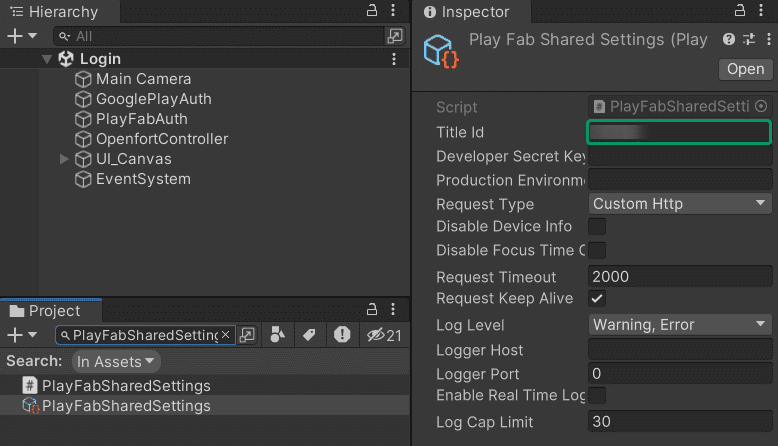Open Hierarchy search in new window icon

[395, 36]
